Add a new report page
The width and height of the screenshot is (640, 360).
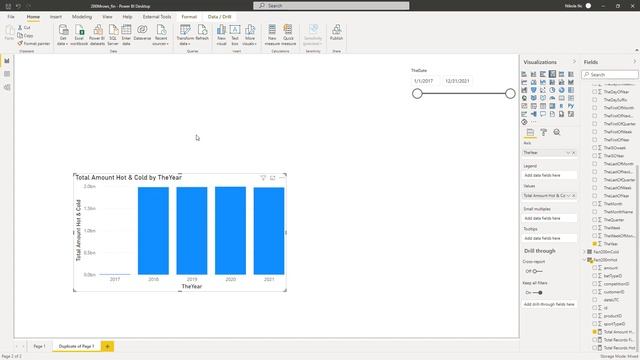tap(107, 346)
